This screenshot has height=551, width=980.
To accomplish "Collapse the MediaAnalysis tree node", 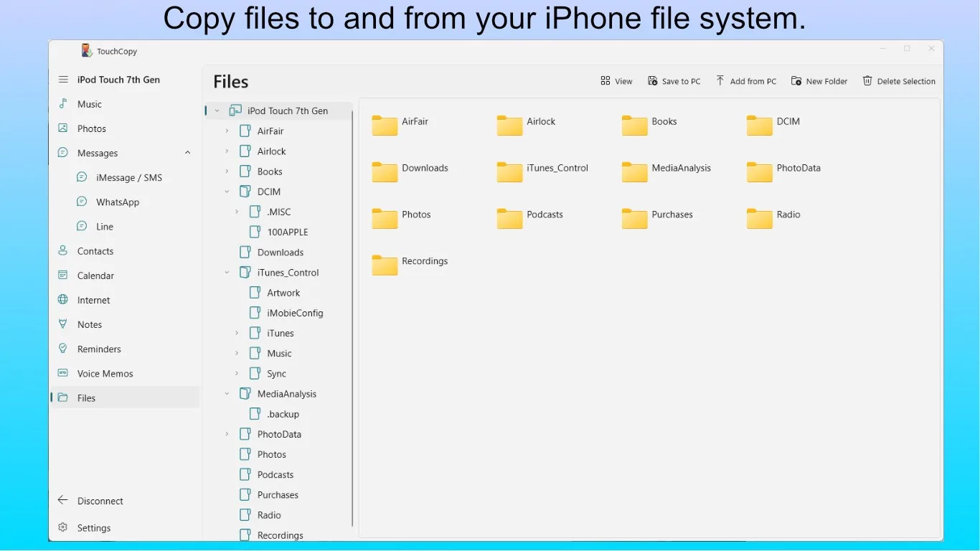I will click(x=227, y=393).
